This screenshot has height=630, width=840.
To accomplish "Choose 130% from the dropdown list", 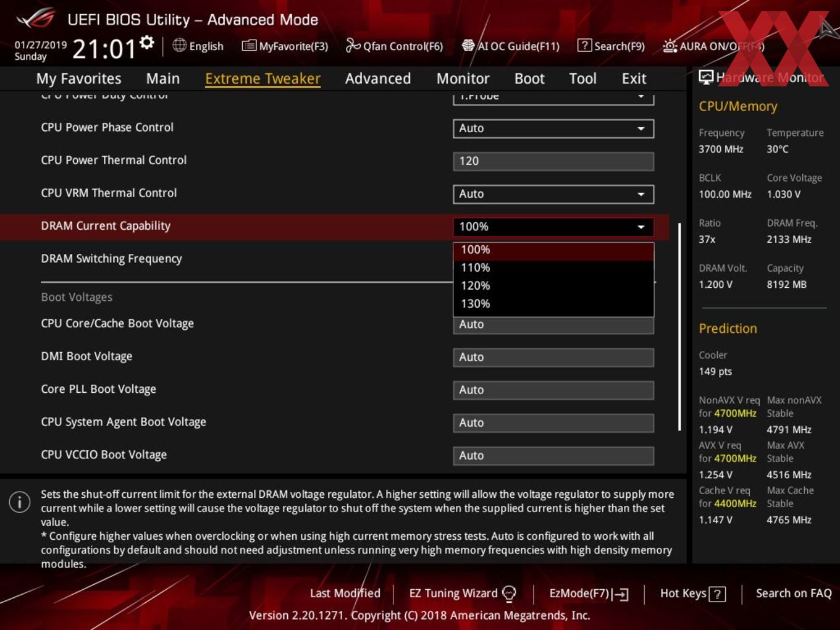I will point(553,304).
